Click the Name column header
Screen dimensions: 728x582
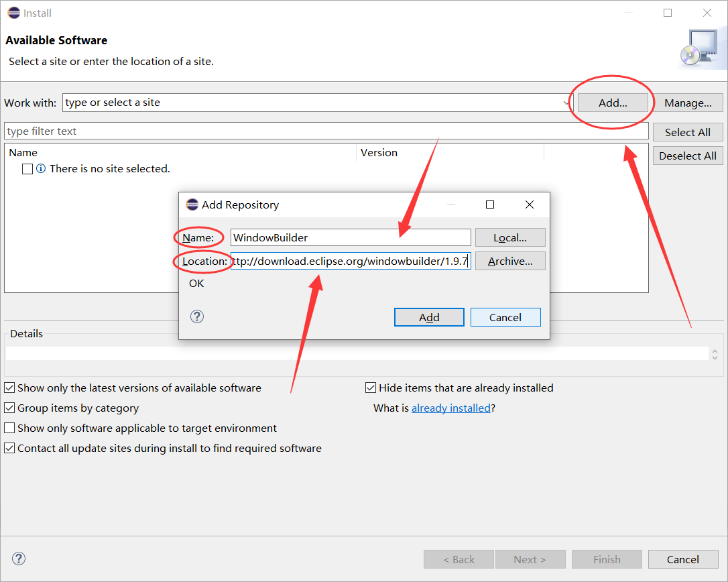click(180, 153)
